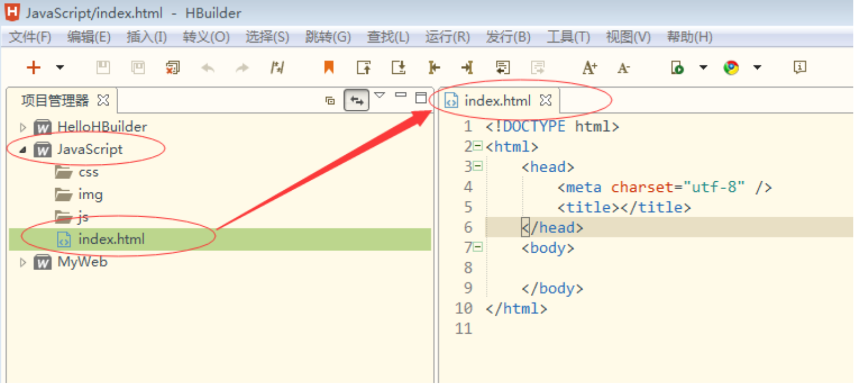Open the Chrome browser dropdown arrow

pyautogui.click(x=757, y=68)
